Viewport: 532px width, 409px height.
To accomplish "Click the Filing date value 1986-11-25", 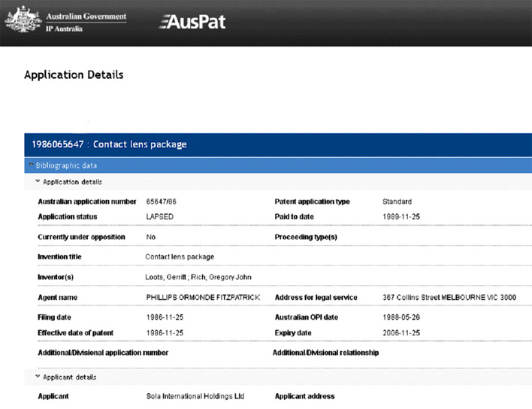I will [x=165, y=317].
